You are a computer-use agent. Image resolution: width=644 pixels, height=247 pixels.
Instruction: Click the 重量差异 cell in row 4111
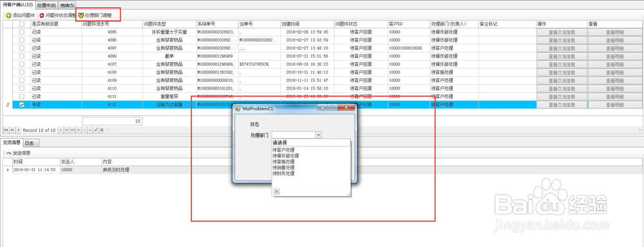(169, 97)
